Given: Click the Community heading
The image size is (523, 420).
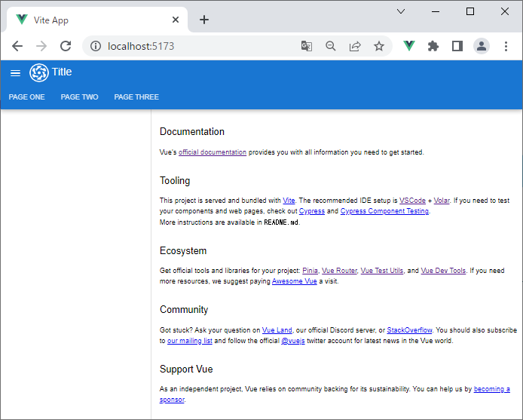Looking at the screenshot, I should (184, 309).
